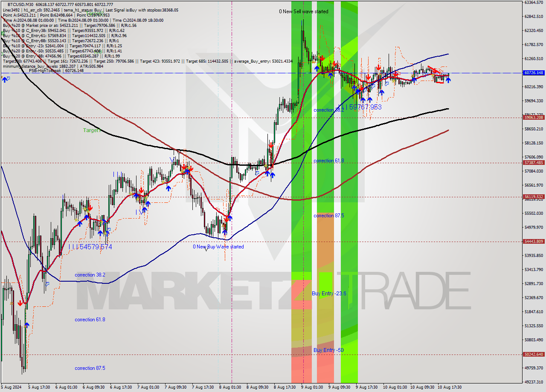Click the 'Buy Entry -23.6' label

point(329,294)
